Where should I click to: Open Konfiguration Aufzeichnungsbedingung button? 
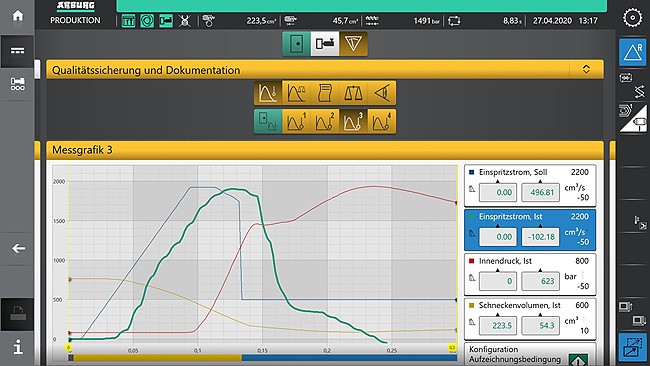(530, 354)
